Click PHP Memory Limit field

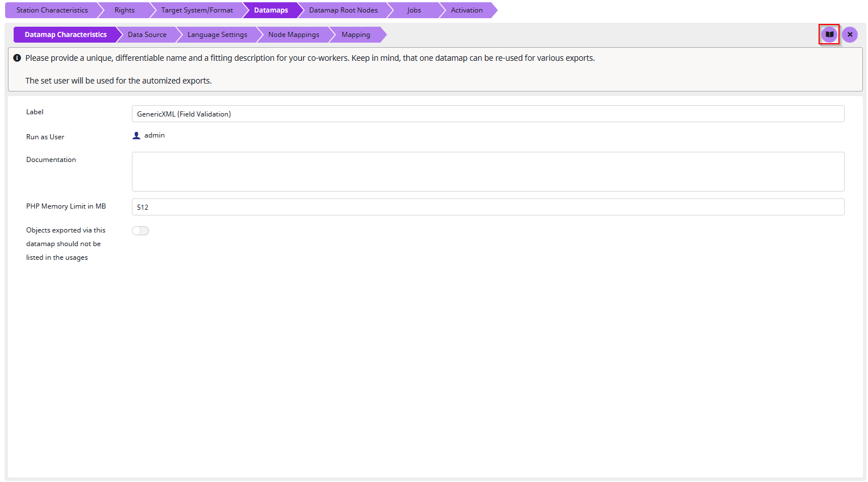click(x=488, y=207)
